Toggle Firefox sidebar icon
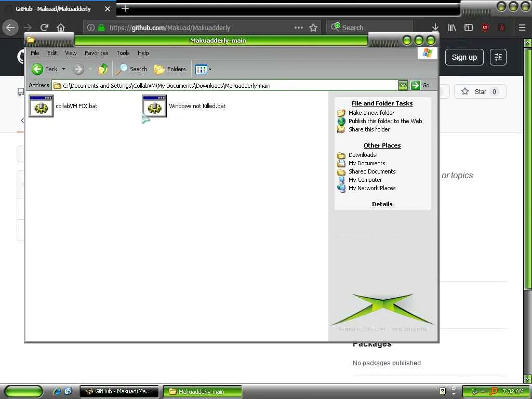532x399 pixels. coord(469,28)
